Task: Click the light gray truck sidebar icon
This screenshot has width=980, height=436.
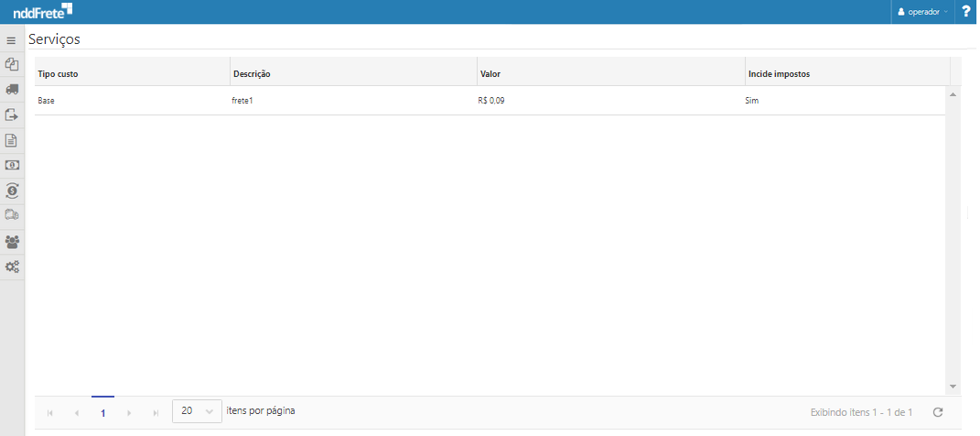Action: click(12, 214)
